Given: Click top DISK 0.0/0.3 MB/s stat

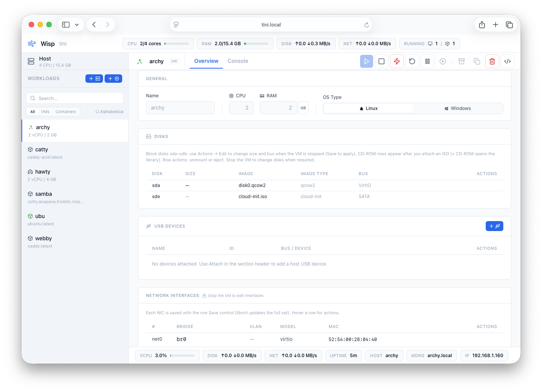Looking at the screenshot, I should 306,44.
